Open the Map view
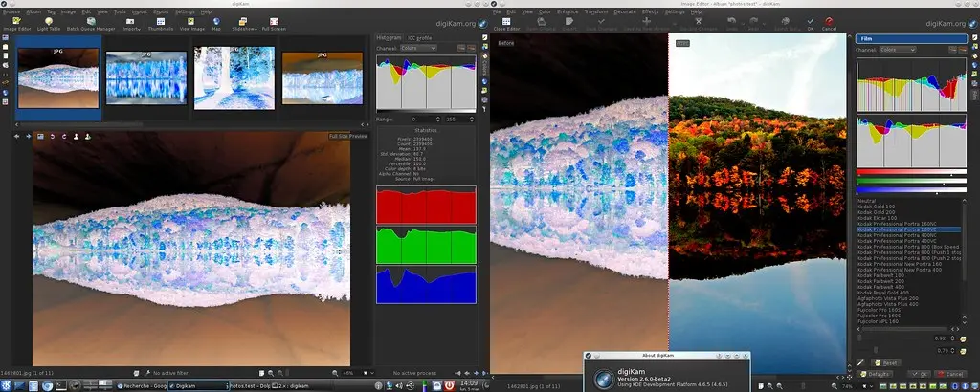980x392 pixels. pos(215,23)
